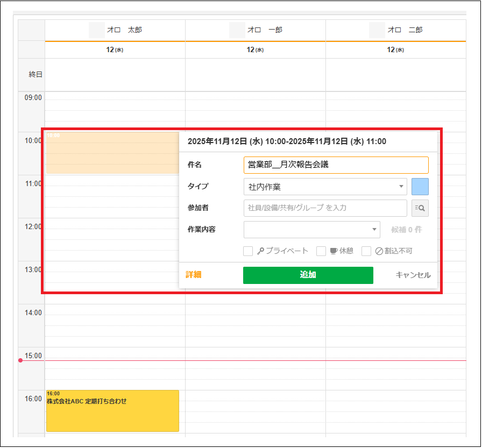482x448 pixels.
Task: Tick the 休憩 checkbox
Action: [321, 251]
